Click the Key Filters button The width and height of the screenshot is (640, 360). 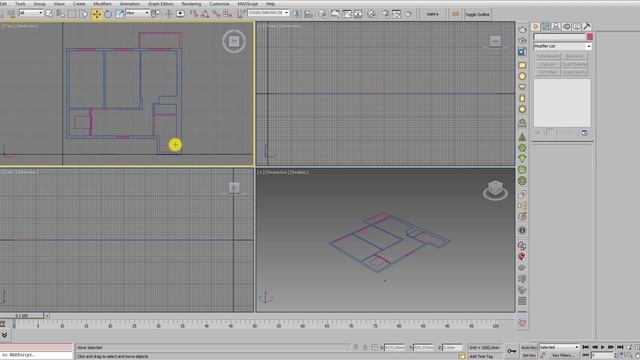(x=563, y=356)
